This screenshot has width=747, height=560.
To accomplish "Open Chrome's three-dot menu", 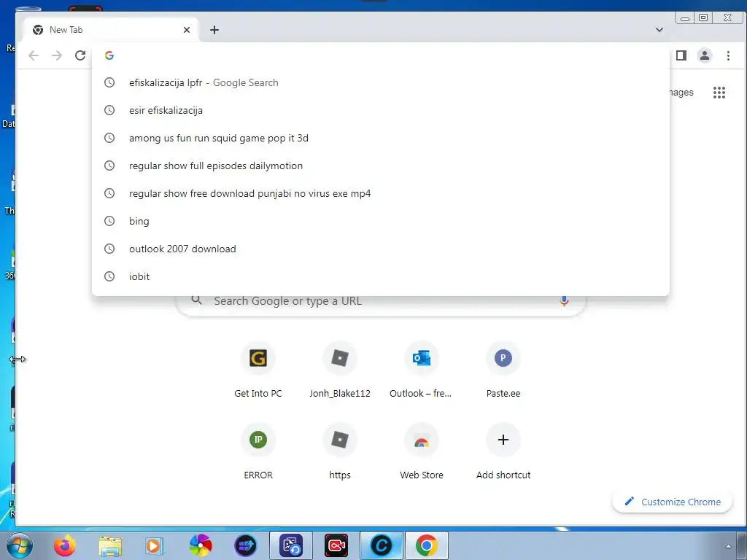I will pyautogui.click(x=728, y=55).
